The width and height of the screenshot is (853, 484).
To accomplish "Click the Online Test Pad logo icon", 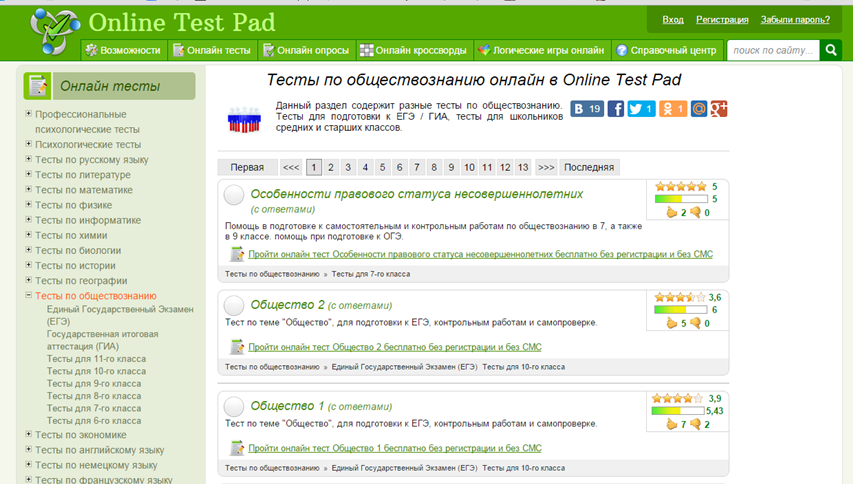I will click(55, 32).
